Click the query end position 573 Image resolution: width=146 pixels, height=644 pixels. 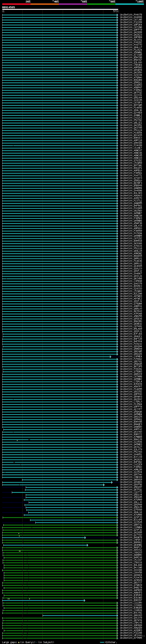tap(115, 11)
